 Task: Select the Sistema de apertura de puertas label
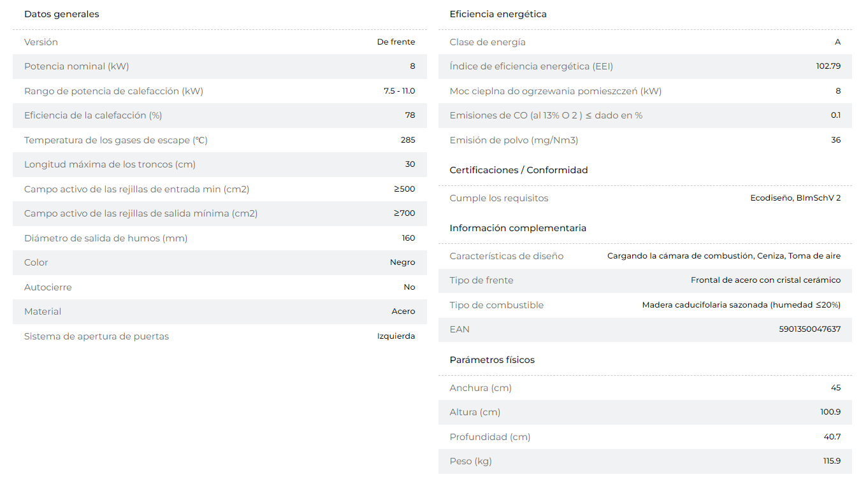click(x=97, y=336)
